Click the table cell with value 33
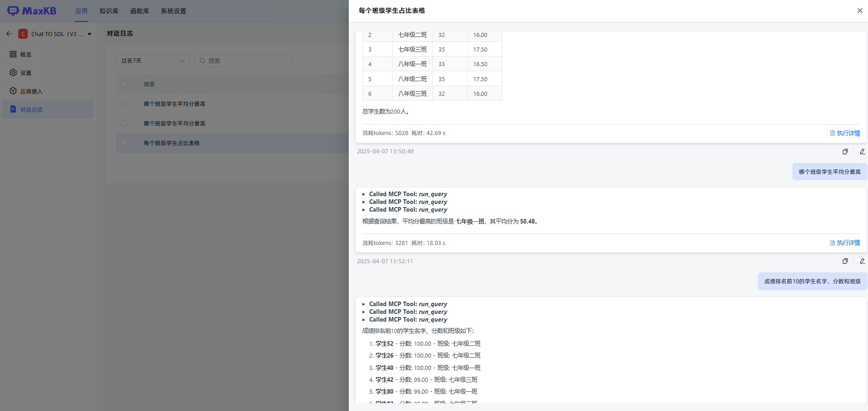This screenshot has width=868, height=411. point(450,64)
